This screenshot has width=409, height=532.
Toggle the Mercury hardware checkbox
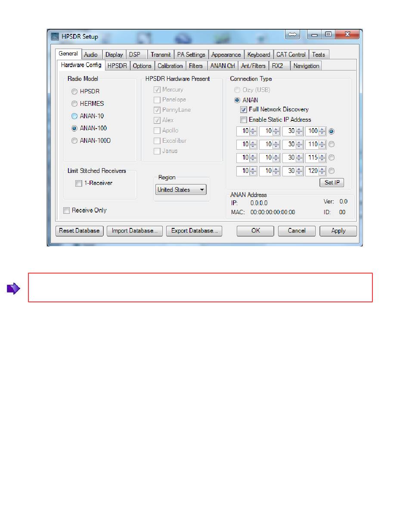click(x=157, y=90)
